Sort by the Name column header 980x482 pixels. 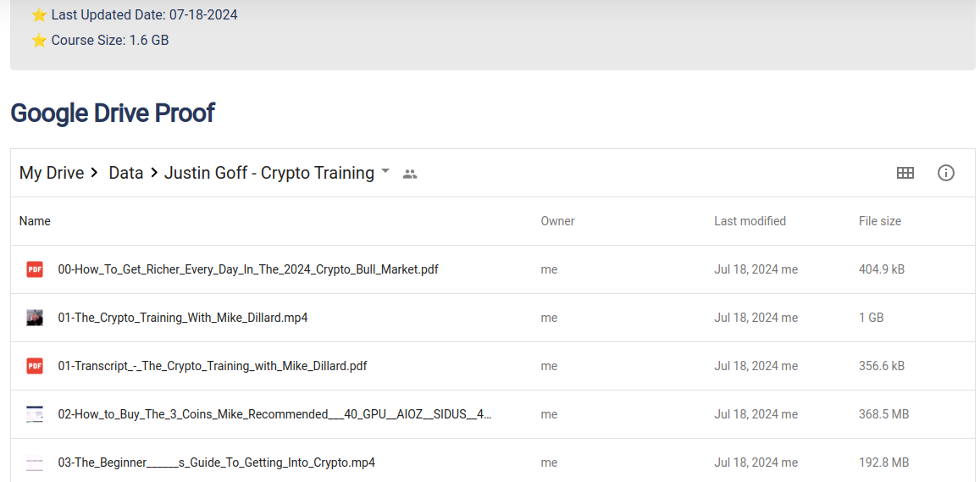click(x=35, y=221)
